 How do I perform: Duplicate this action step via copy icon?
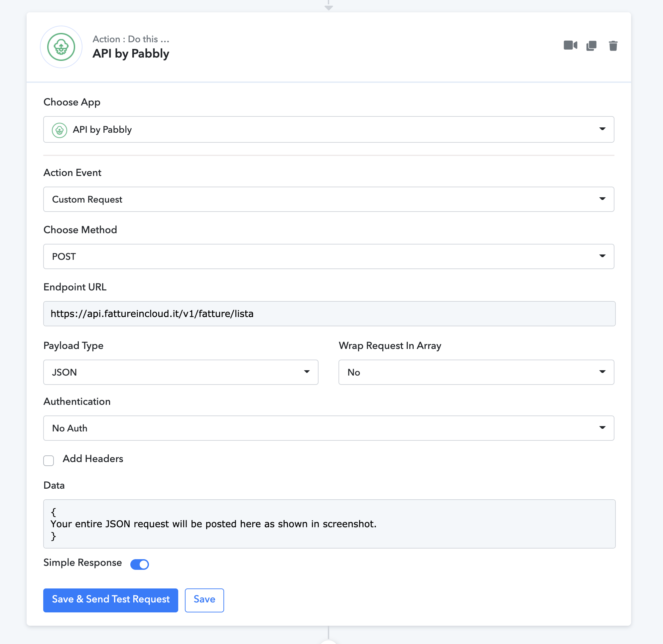tap(591, 45)
